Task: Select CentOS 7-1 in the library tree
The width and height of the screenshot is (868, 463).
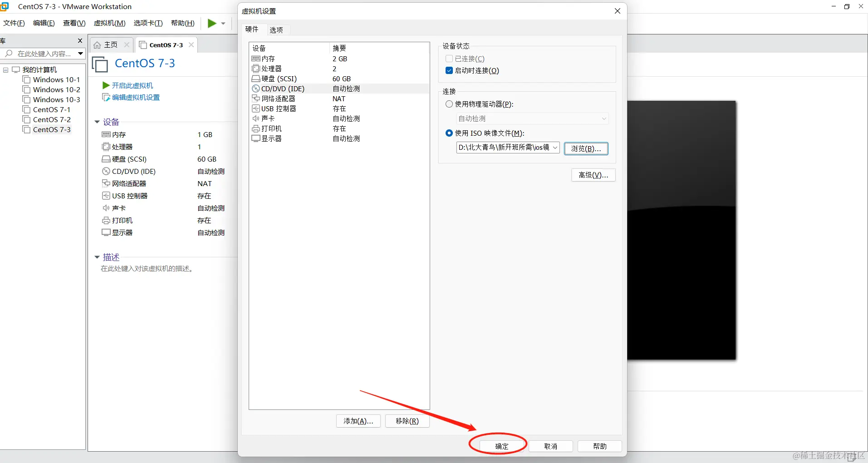Action: pos(52,109)
